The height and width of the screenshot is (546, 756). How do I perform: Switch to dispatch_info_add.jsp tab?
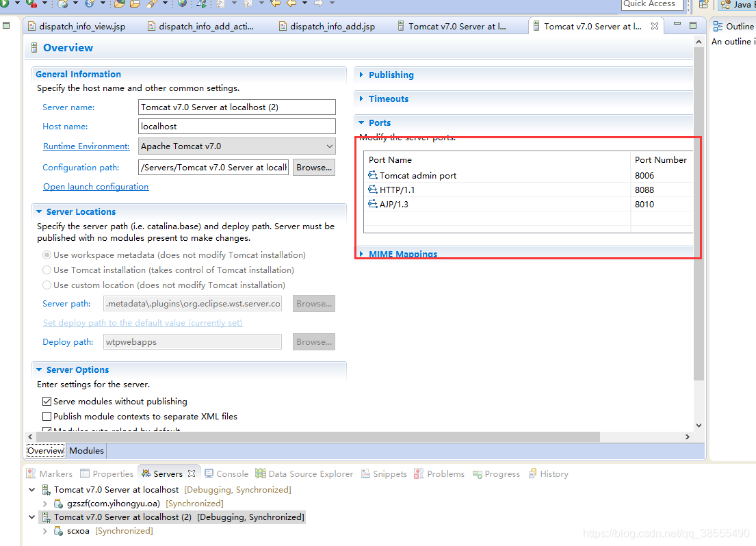pos(328,27)
